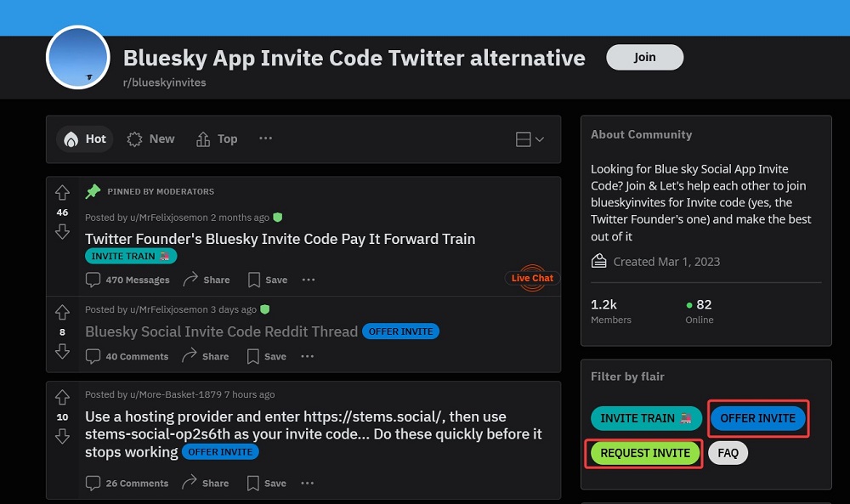
Task: Open Twitter Founder's Bluesky Invite Code post title
Action: (280, 239)
